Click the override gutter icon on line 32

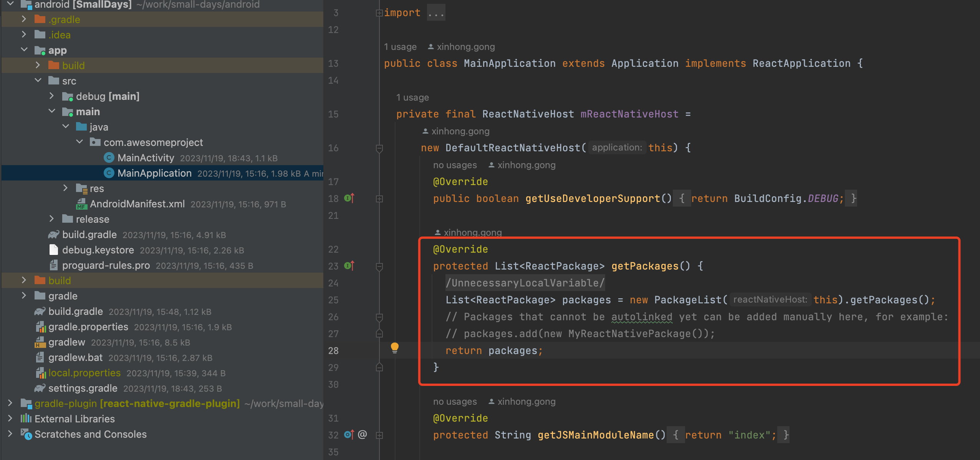349,435
